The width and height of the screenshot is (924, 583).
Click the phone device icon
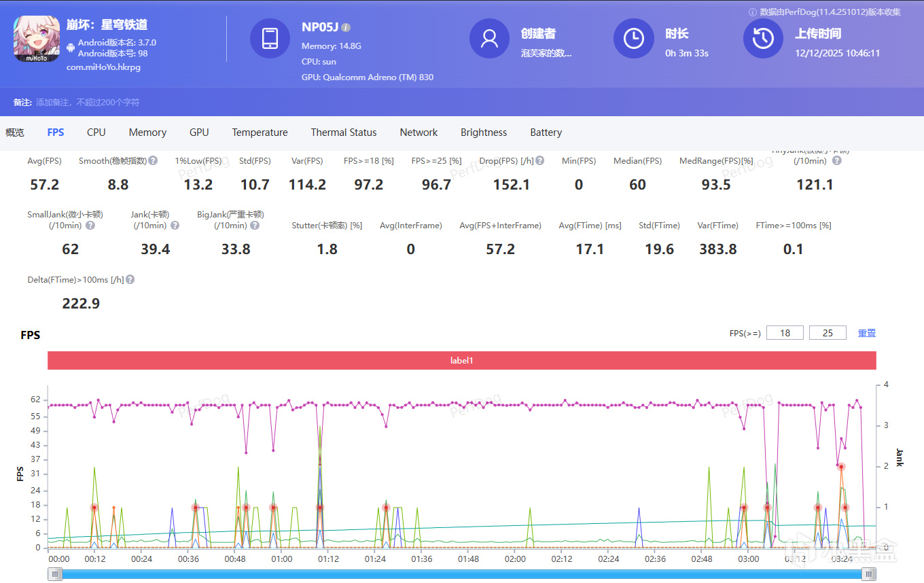coord(270,39)
